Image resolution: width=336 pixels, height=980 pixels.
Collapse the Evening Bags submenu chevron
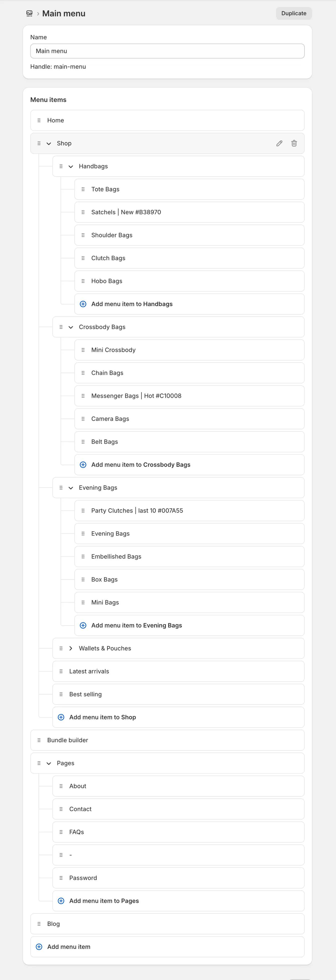pyautogui.click(x=71, y=488)
